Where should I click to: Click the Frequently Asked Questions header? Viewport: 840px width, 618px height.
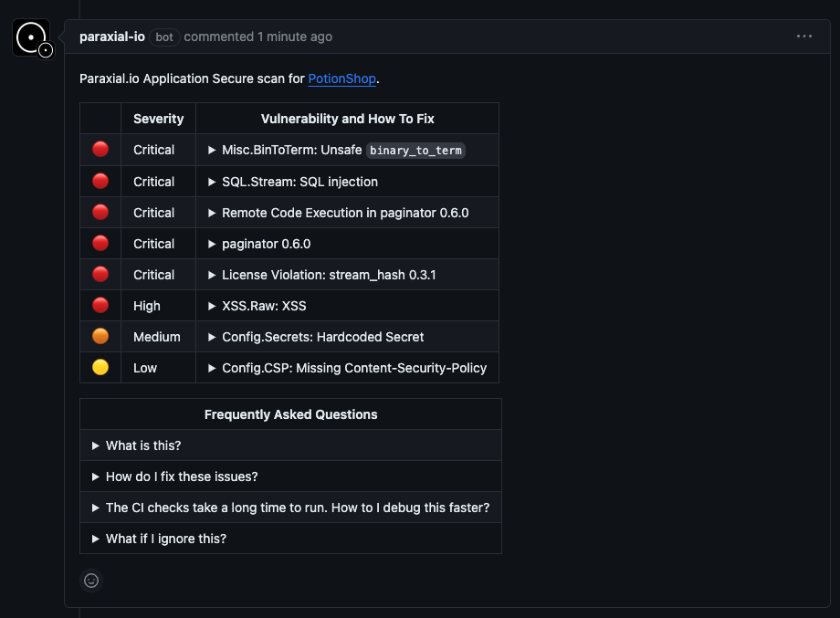(291, 414)
